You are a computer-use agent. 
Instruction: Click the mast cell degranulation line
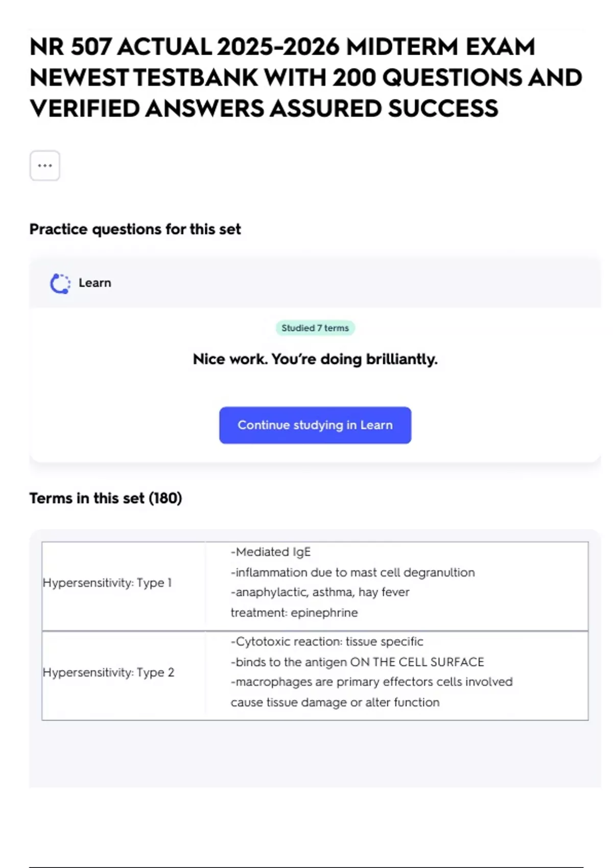click(352, 572)
